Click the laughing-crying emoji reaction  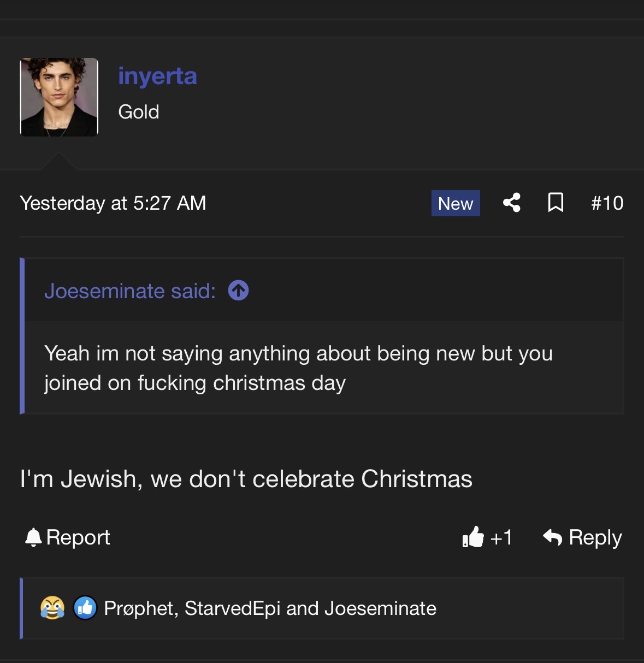(52, 608)
